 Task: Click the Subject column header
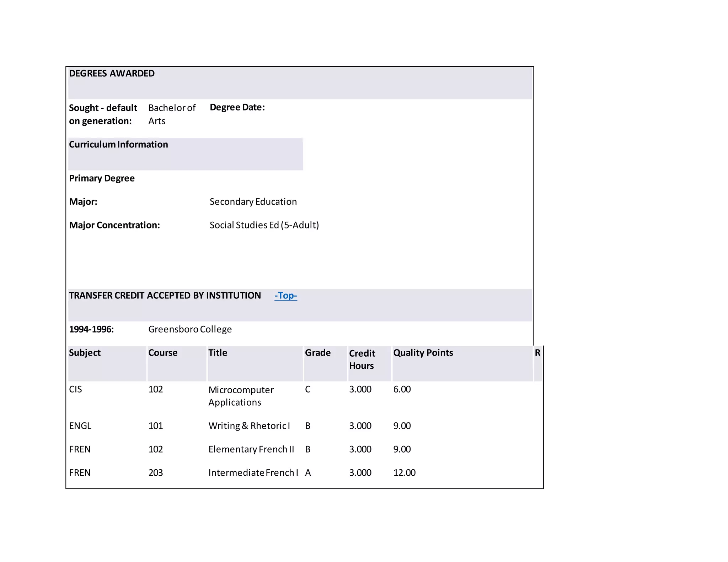(85, 353)
